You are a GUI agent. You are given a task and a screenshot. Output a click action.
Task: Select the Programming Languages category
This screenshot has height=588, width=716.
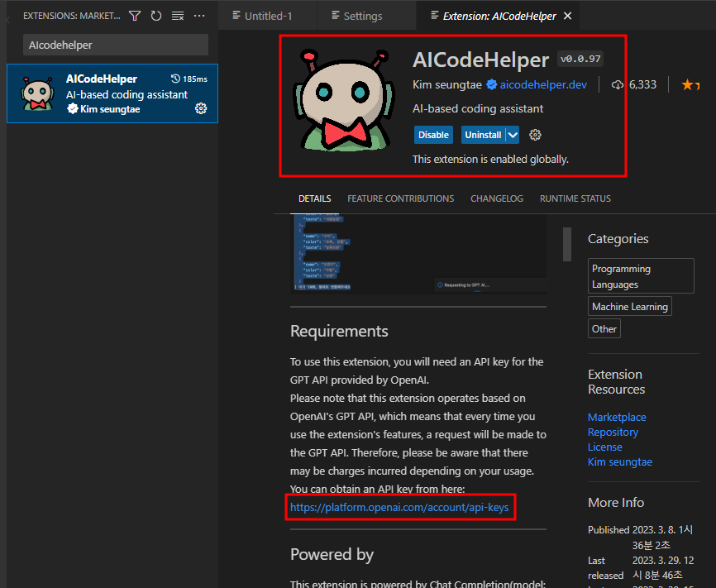click(x=641, y=276)
